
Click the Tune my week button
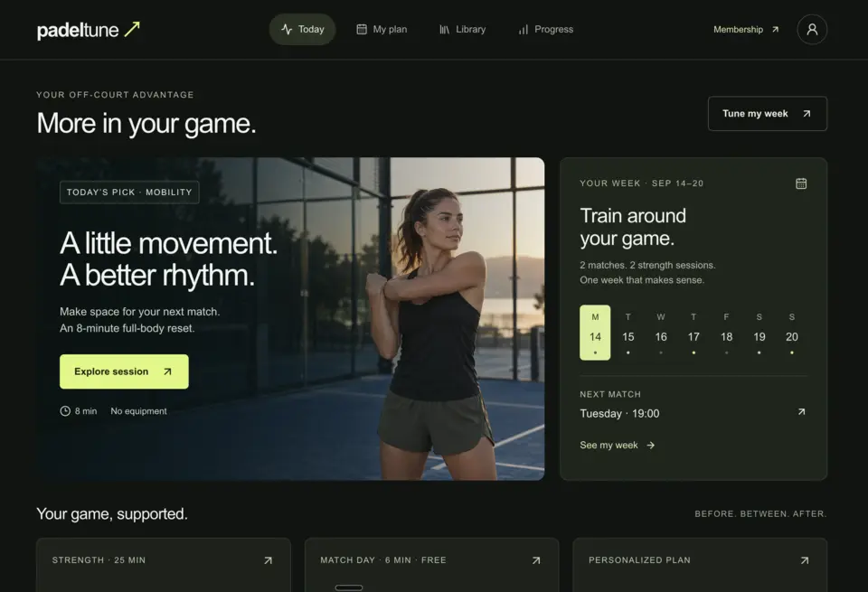[x=768, y=113]
